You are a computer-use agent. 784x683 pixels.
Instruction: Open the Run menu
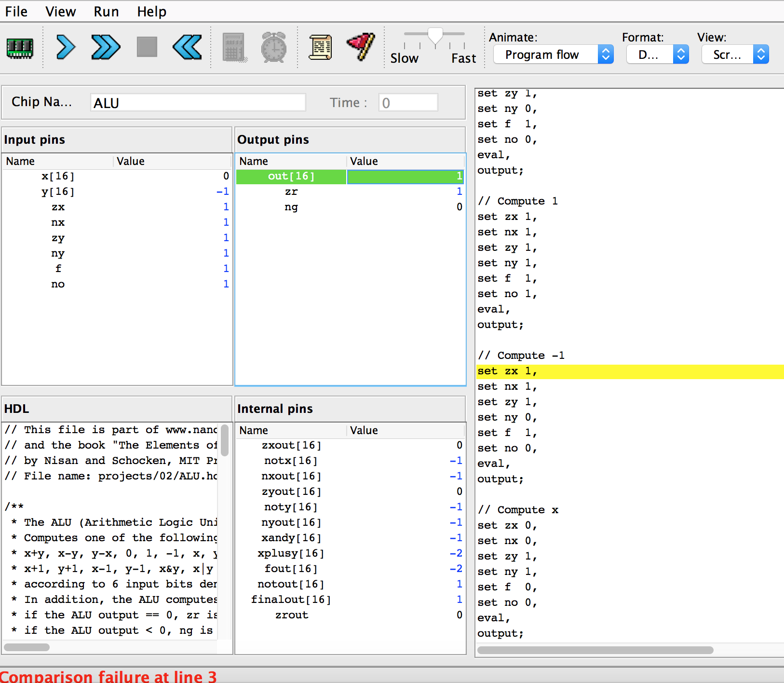click(x=106, y=12)
